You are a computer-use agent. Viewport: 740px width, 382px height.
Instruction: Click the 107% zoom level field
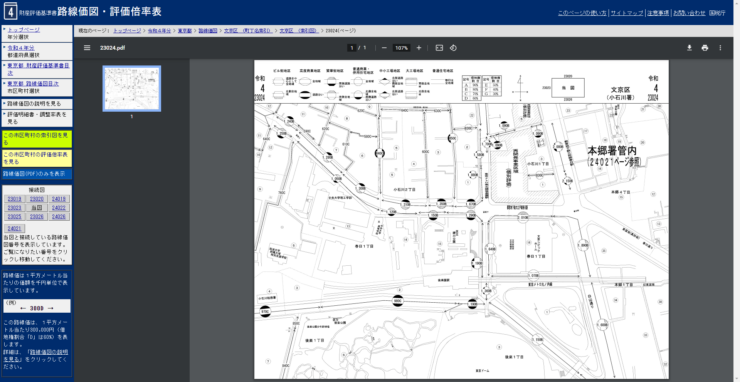(401, 48)
